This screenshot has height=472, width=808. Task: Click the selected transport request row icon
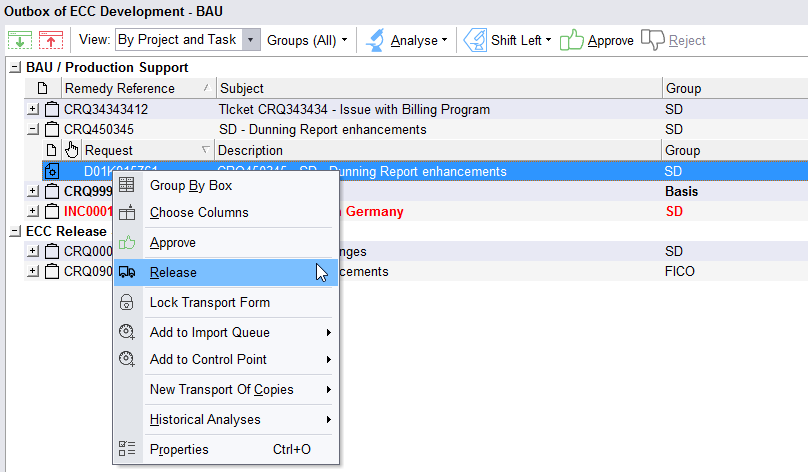(x=52, y=171)
